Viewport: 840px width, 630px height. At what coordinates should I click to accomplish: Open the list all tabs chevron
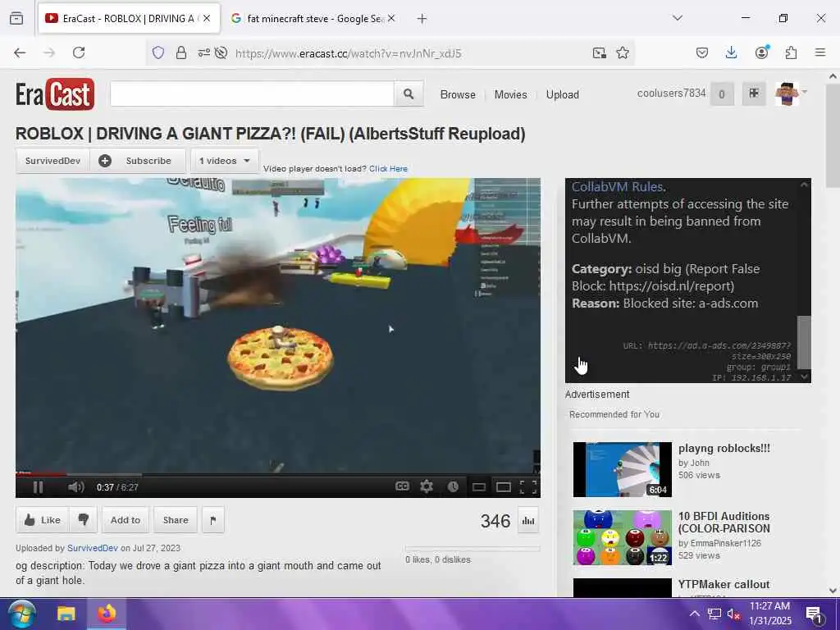678,18
